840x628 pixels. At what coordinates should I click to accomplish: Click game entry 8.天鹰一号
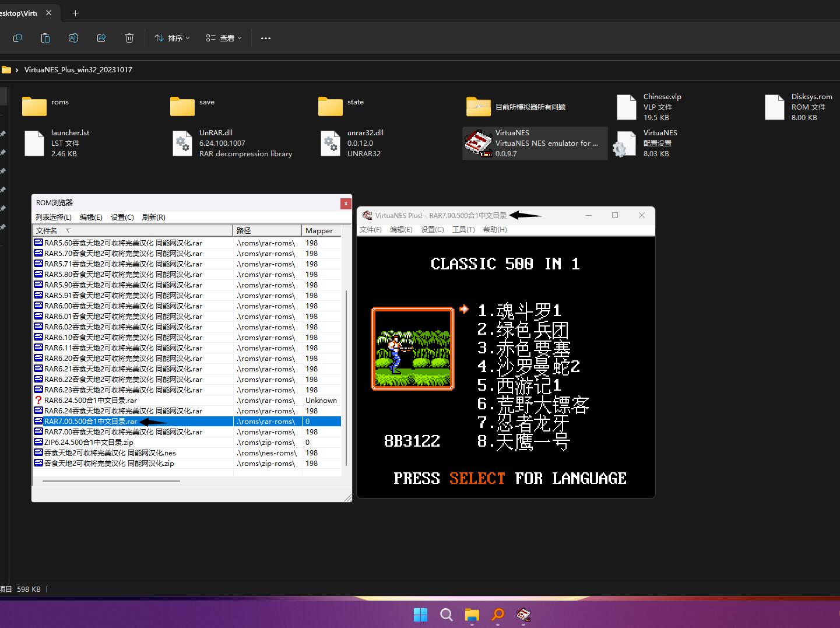click(523, 441)
